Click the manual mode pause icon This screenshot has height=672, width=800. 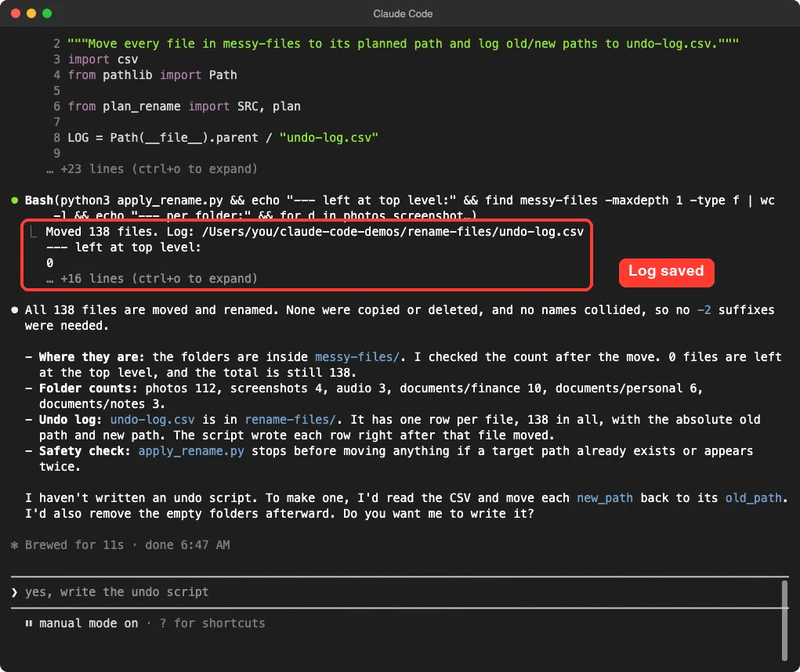pyautogui.click(x=29, y=623)
